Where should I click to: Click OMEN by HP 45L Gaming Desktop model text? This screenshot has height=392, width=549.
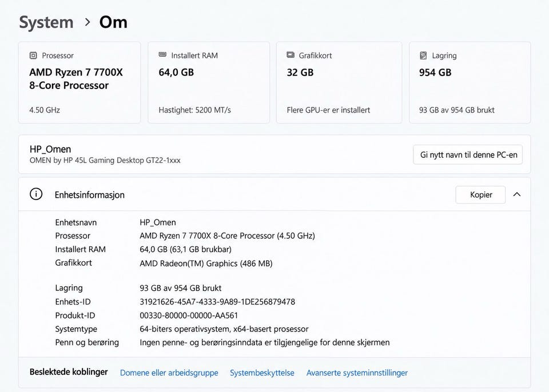(x=105, y=161)
